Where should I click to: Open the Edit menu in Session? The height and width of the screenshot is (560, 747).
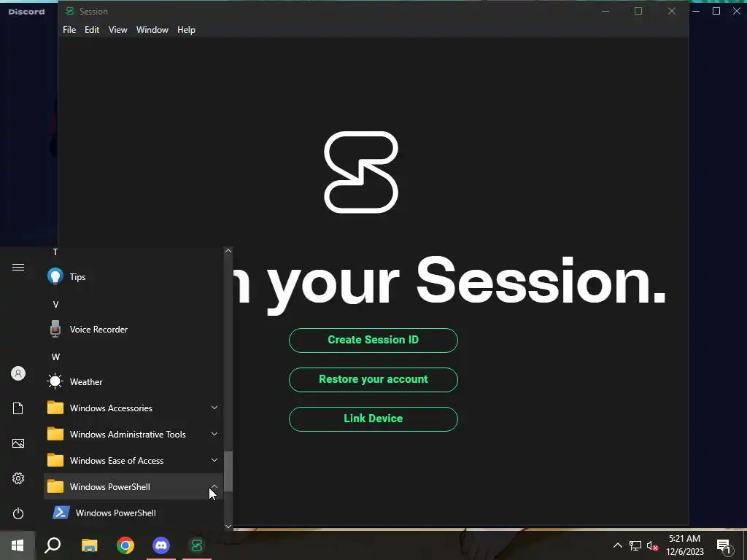coord(92,29)
